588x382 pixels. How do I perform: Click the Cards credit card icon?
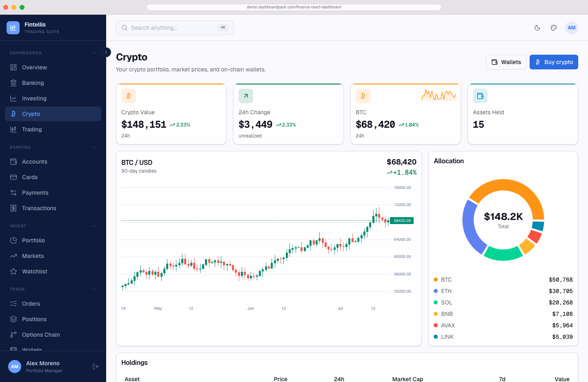point(13,177)
